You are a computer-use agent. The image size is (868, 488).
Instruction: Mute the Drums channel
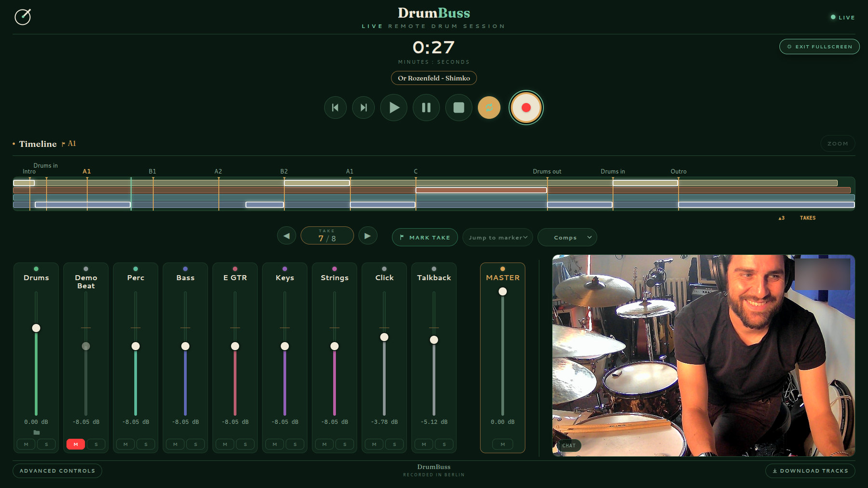coord(26,444)
